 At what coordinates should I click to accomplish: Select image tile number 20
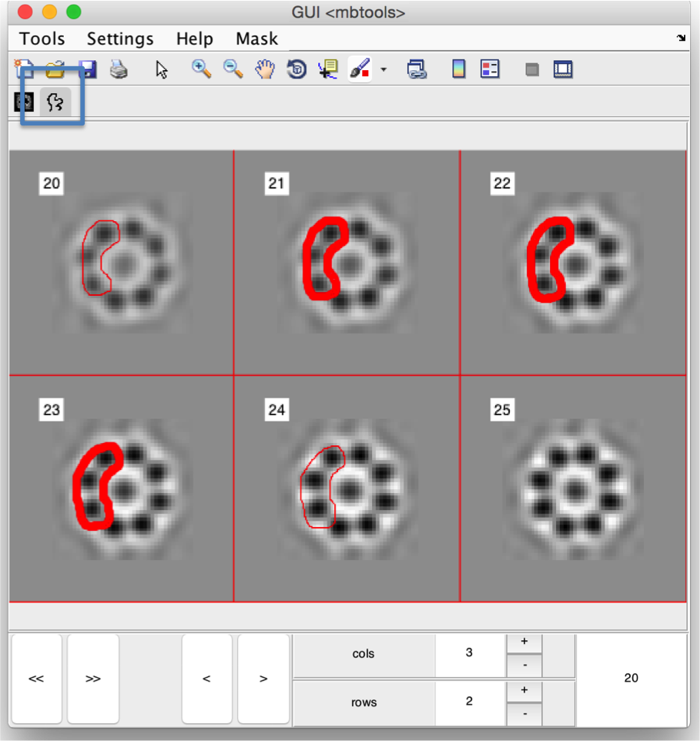(122, 263)
